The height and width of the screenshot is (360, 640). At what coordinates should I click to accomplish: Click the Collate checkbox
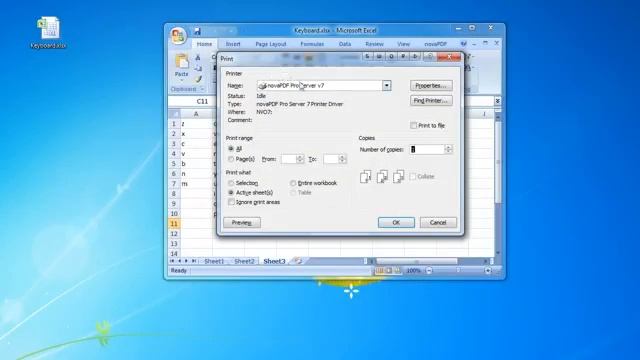click(x=413, y=176)
